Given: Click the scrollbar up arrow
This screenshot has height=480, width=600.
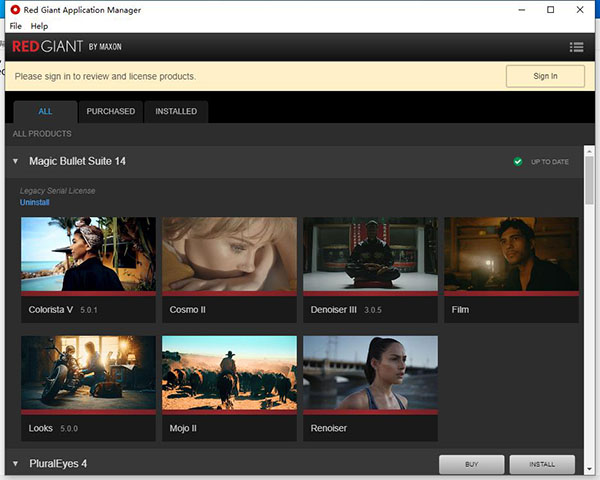Looking at the screenshot, I should coord(589,150).
